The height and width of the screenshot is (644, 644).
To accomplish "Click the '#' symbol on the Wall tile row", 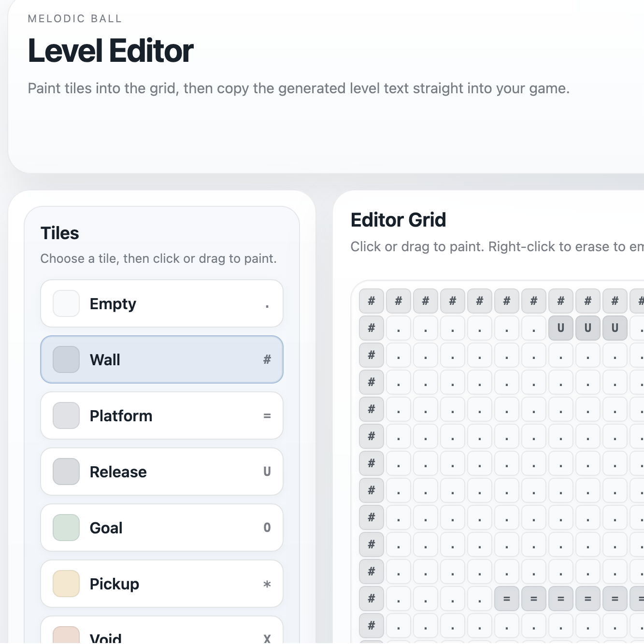I will (x=267, y=359).
